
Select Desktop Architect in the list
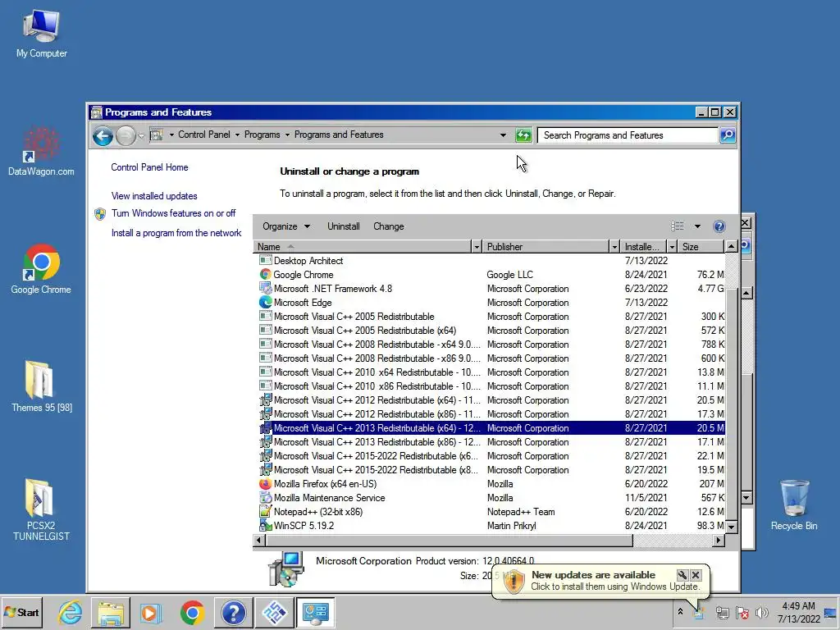(x=489, y=260)
